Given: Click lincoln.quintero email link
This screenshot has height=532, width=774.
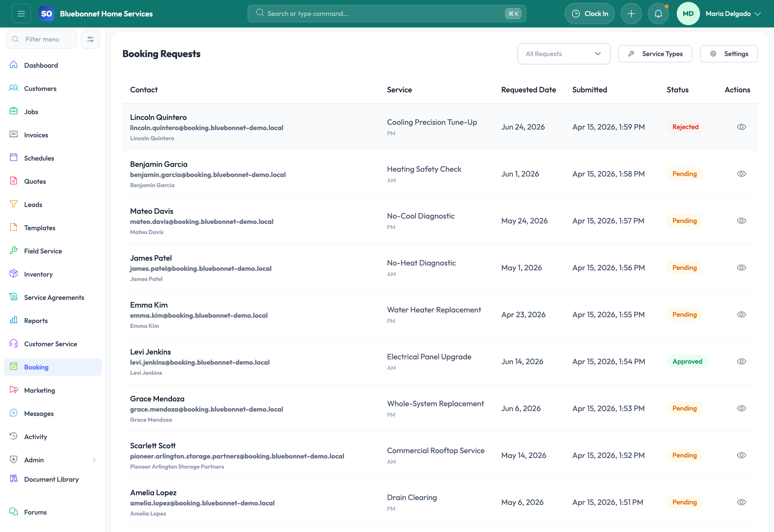Looking at the screenshot, I should 207,128.
